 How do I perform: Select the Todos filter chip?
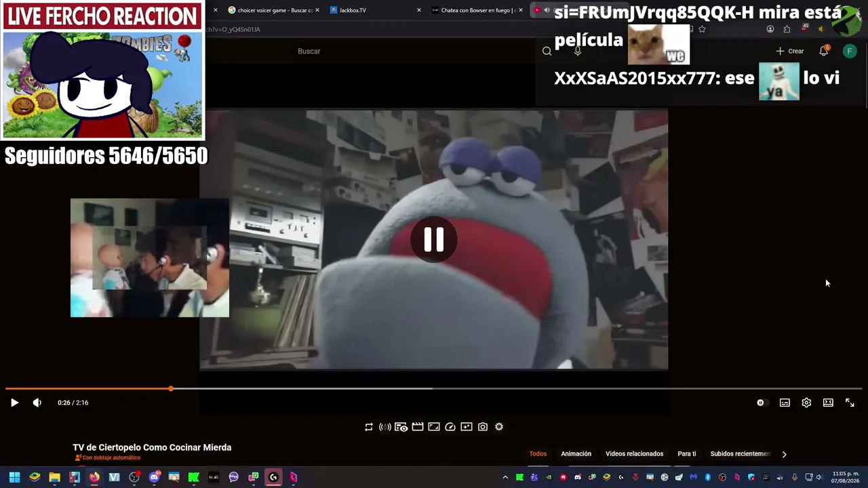coord(538,454)
